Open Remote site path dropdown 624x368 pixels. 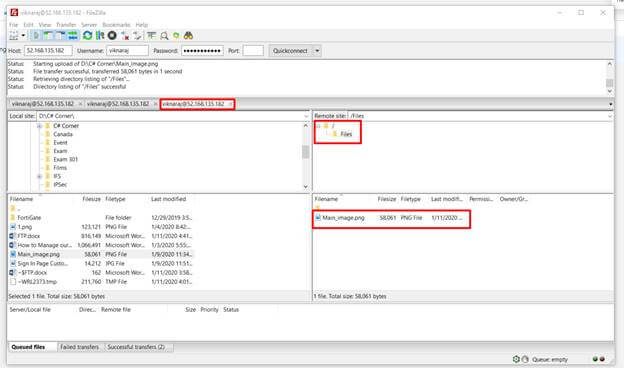click(610, 116)
